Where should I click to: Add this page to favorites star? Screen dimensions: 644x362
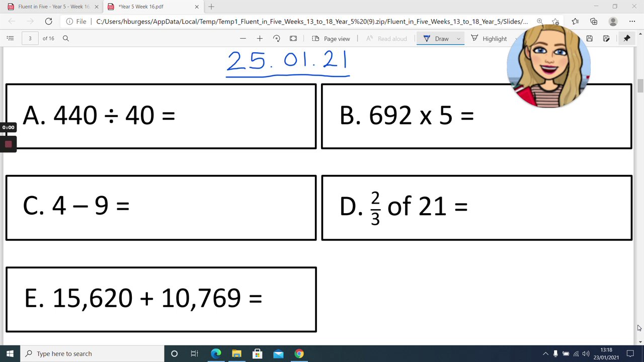555,22
